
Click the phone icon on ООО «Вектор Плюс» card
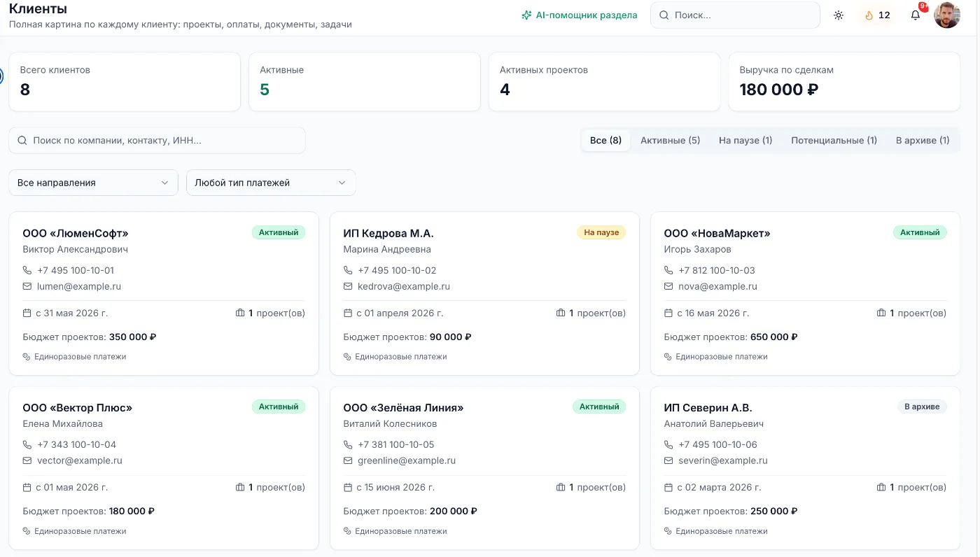pos(27,444)
